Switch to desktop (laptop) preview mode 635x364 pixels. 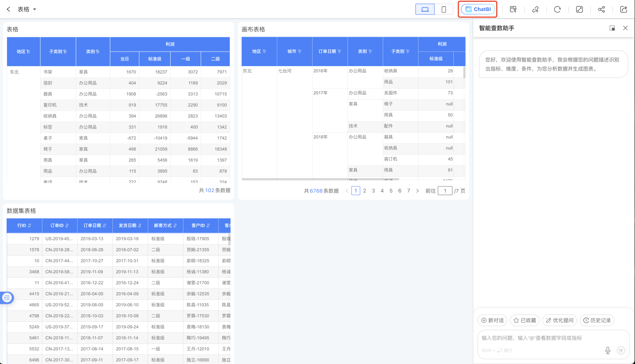pyautogui.click(x=425, y=9)
